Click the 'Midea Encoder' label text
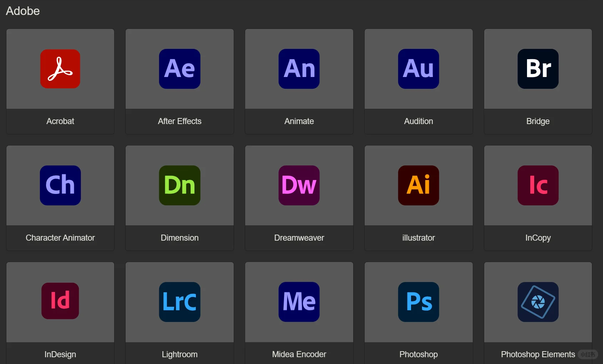This screenshot has height=364, width=603. 299,354
